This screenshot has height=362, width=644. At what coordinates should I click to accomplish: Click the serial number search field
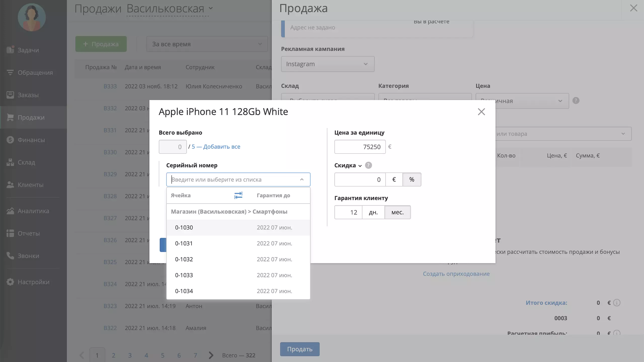tap(238, 179)
